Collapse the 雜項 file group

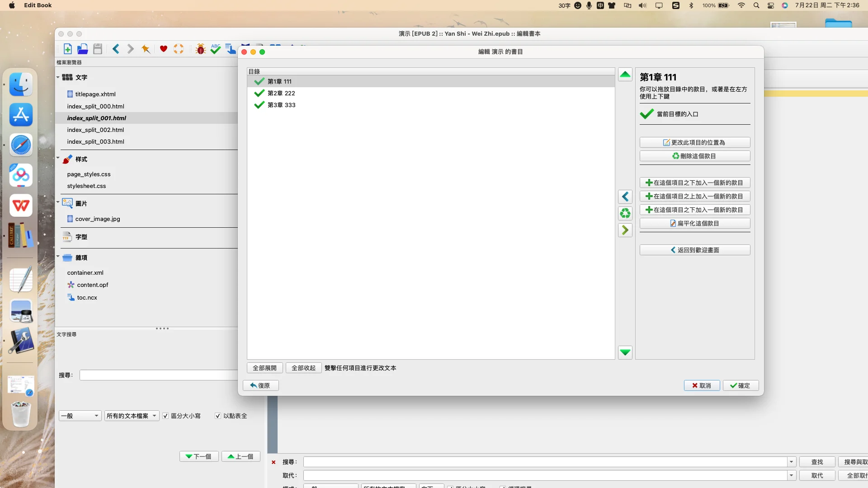tap(58, 257)
